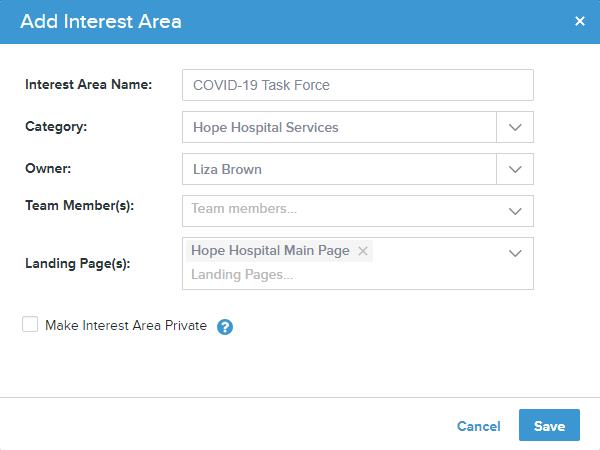
Task: Enable the Make Interest Area Private checkbox
Action: click(x=30, y=324)
